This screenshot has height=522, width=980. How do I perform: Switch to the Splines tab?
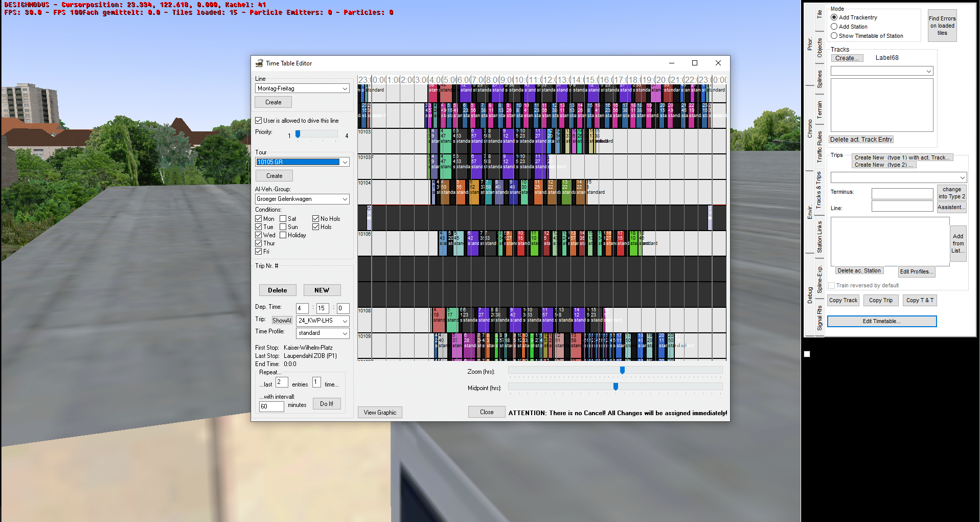pos(819,79)
